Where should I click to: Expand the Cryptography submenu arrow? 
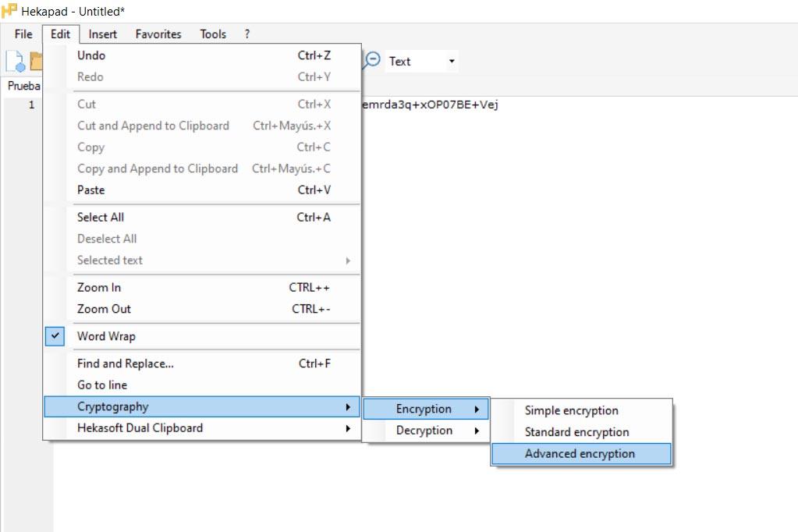[348, 406]
